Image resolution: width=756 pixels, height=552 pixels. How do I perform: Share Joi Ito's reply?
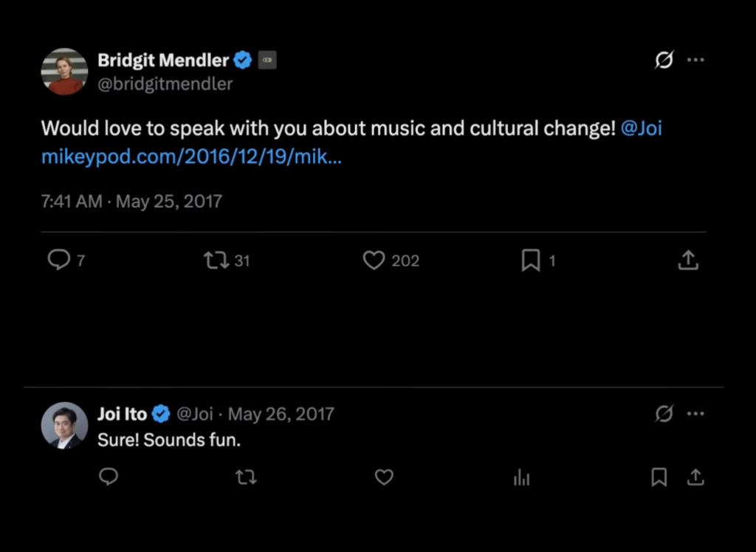(695, 477)
